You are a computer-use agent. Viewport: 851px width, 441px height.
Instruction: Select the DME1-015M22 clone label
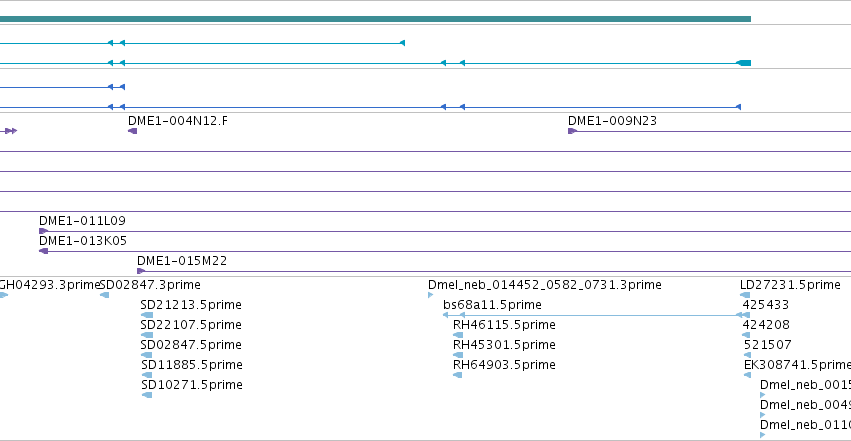click(182, 261)
